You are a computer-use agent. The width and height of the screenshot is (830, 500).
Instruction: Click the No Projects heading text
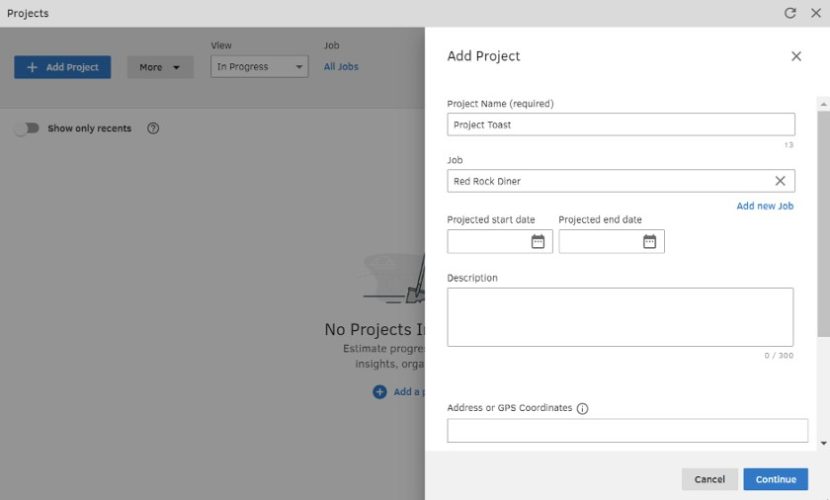coord(375,329)
